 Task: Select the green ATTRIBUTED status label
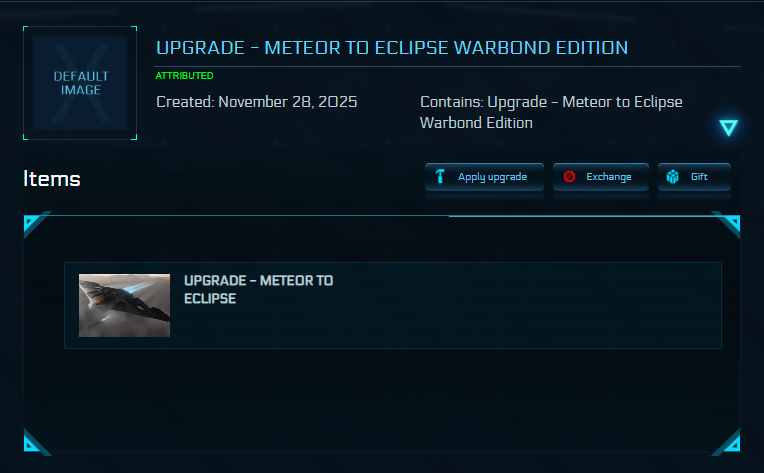(x=184, y=76)
